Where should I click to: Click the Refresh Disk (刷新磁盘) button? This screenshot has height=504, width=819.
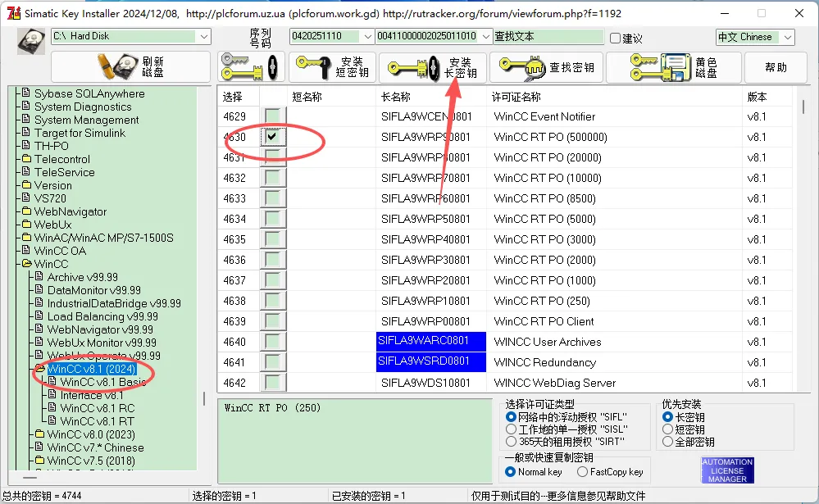tap(130, 67)
